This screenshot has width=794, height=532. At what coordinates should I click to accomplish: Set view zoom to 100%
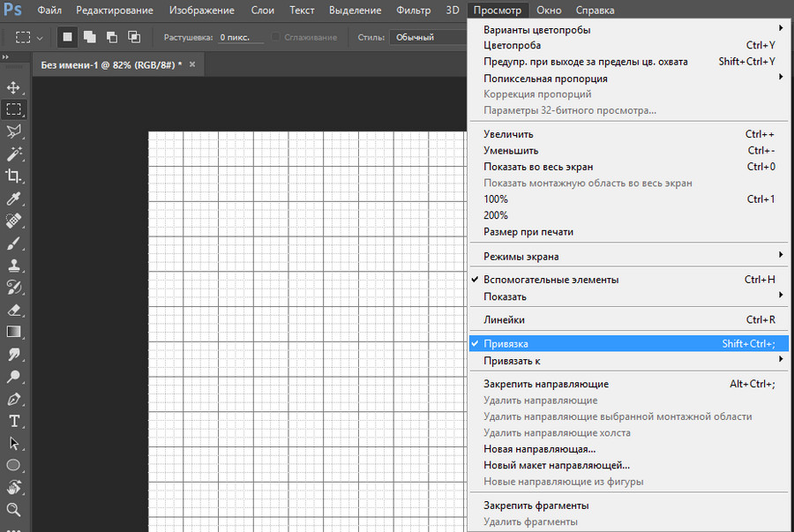coord(629,199)
